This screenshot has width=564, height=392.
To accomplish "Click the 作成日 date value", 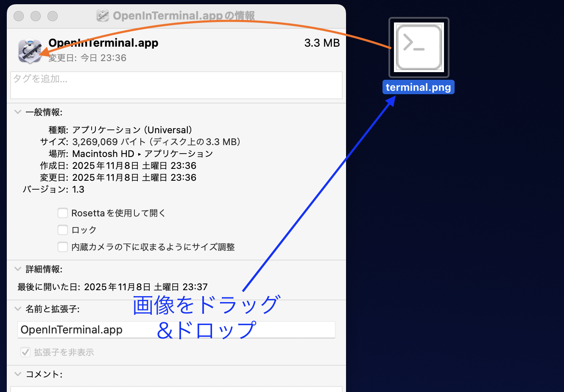I will tap(134, 165).
